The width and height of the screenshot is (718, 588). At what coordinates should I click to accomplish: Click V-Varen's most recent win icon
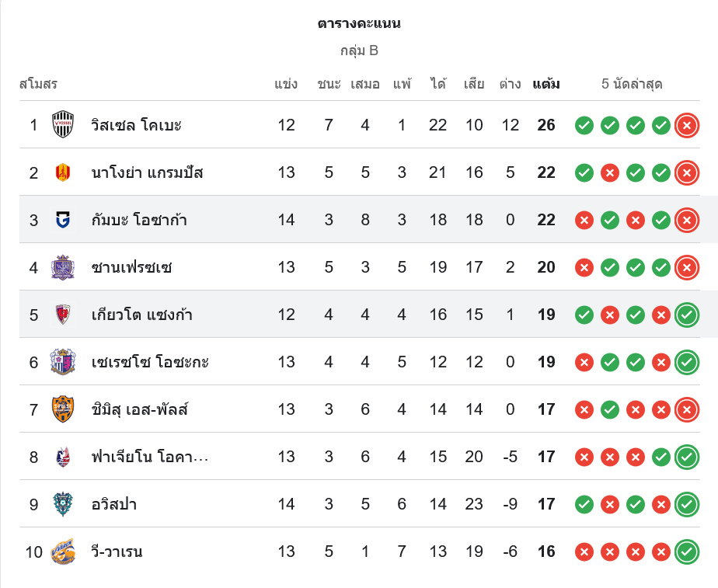686,551
